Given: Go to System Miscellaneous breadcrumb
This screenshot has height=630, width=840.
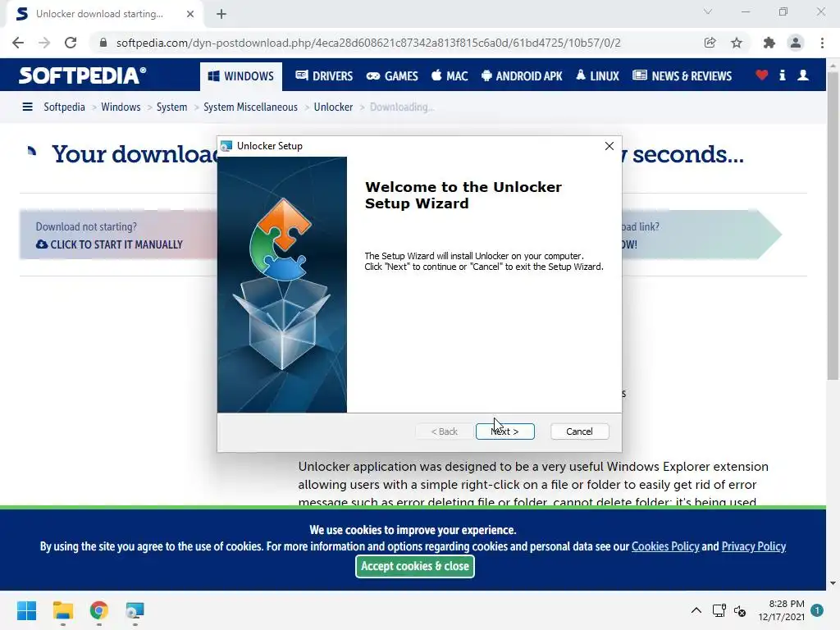Looking at the screenshot, I should pos(250,107).
